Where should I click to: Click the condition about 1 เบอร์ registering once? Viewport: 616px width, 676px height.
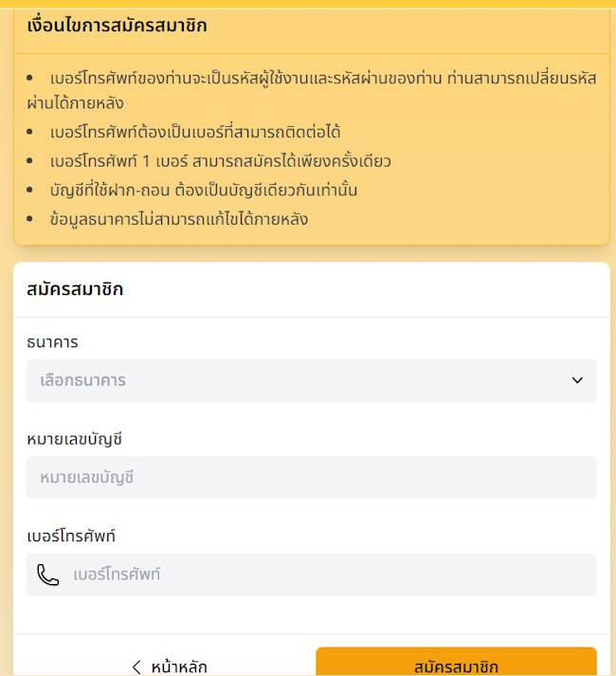pyautogui.click(x=220, y=161)
